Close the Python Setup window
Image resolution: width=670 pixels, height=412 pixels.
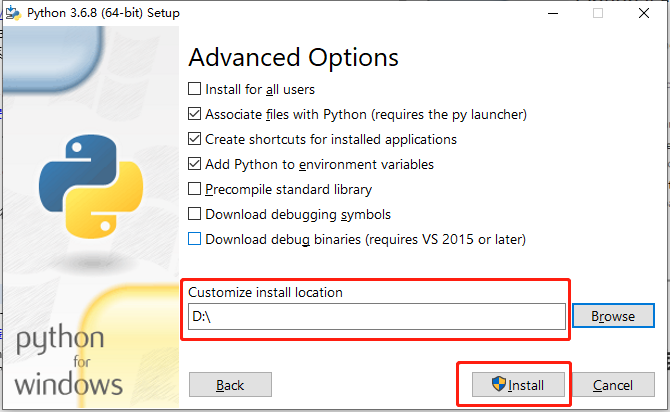pyautogui.click(x=644, y=13)
